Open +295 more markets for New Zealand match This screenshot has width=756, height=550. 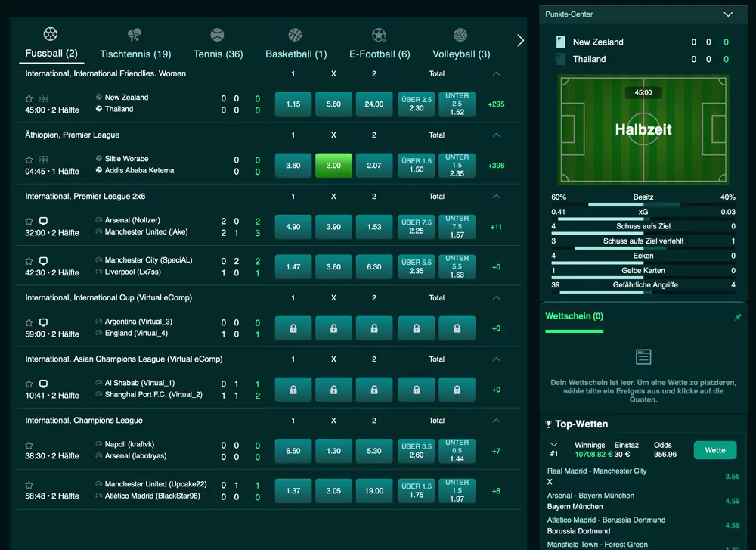496,104
